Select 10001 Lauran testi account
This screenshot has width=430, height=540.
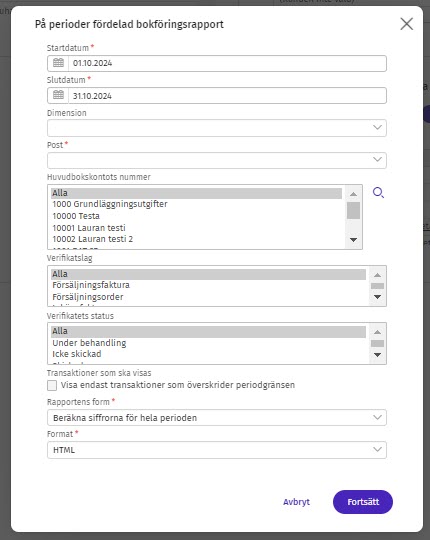[x=196, y=228]
